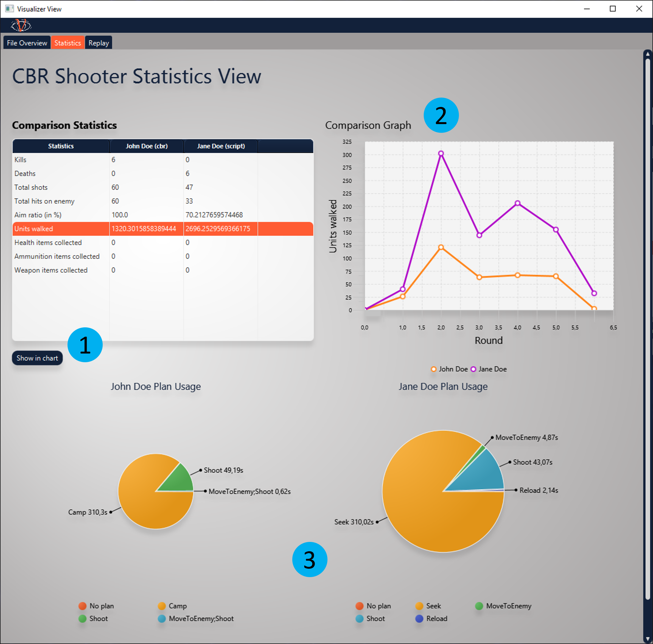Click the Reload 2,14s pie label

tap(539, 491)
